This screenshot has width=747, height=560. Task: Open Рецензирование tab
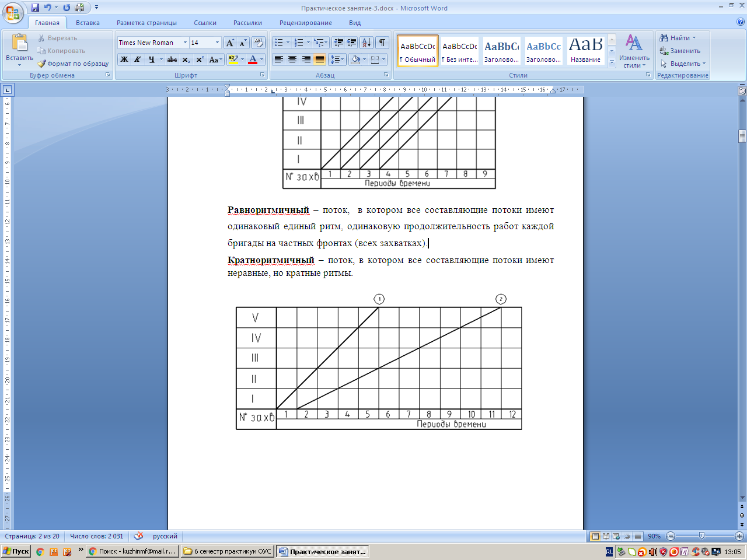pyautogui.click(x=305, y=23)
